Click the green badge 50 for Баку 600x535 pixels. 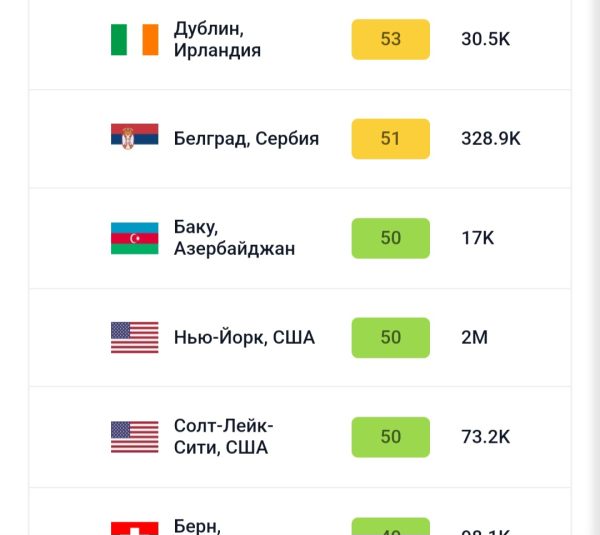[390, 238]
